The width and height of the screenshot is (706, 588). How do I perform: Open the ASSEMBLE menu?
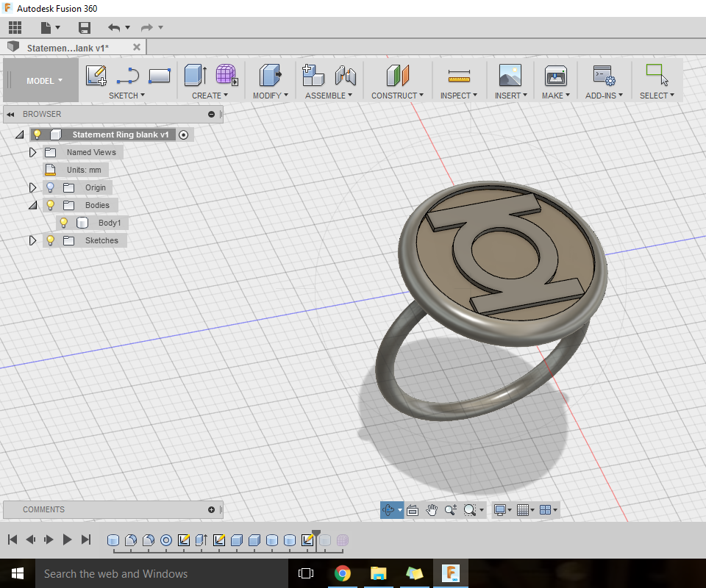(329, 96)
